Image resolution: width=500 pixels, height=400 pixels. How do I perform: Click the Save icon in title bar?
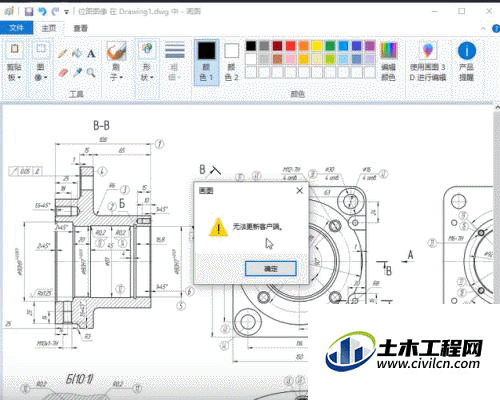pos(29,12)
